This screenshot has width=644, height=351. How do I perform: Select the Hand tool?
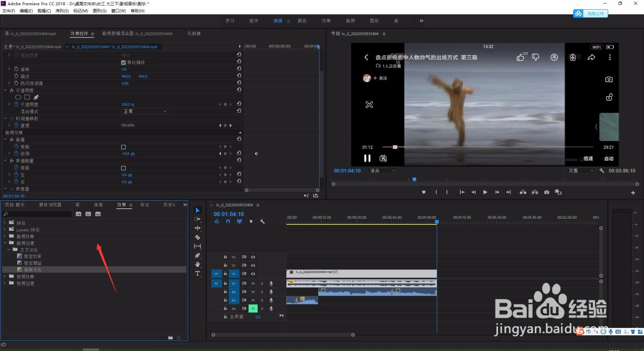tap(198, 264)
